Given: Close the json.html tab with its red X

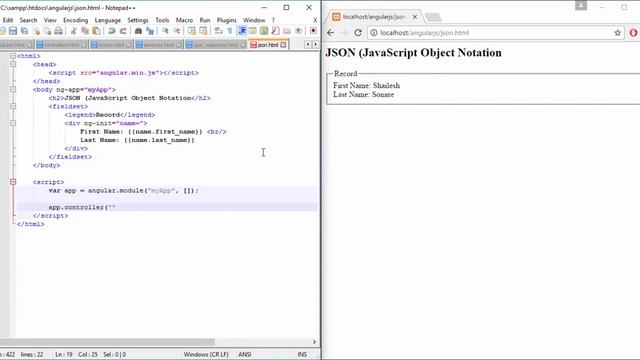Looking at the screenshot, I should point(283,44).
